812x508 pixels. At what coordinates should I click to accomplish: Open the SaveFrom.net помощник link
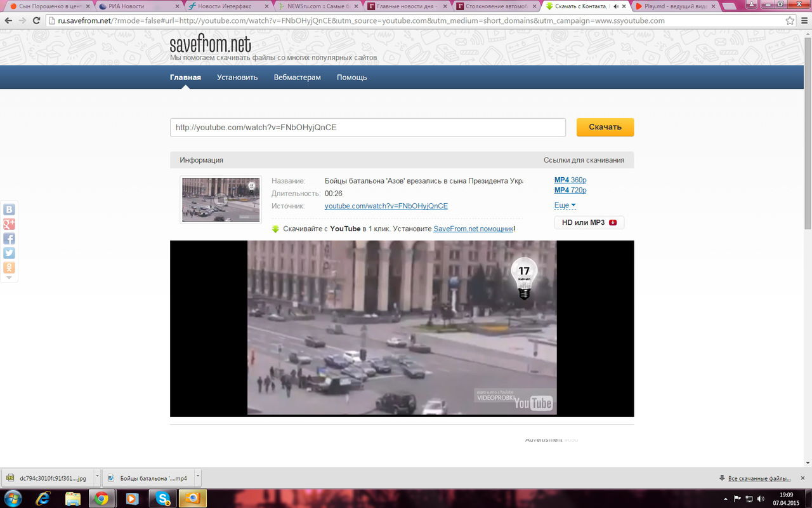tap(473, 229)
